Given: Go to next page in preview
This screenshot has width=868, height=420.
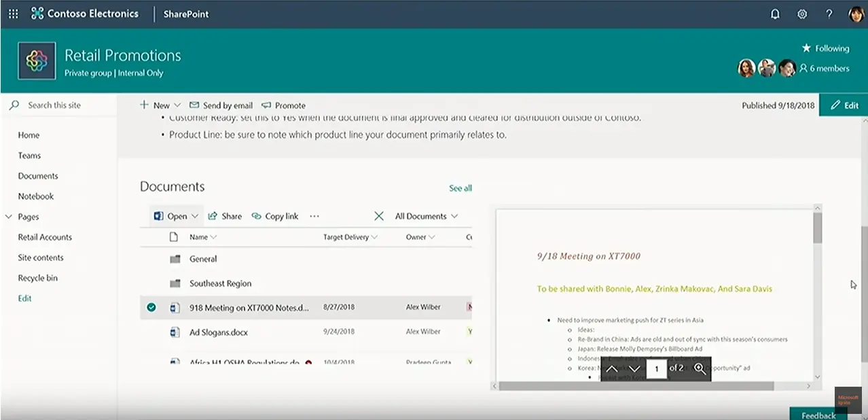Looking at the screenshot, I should (634, 368).
